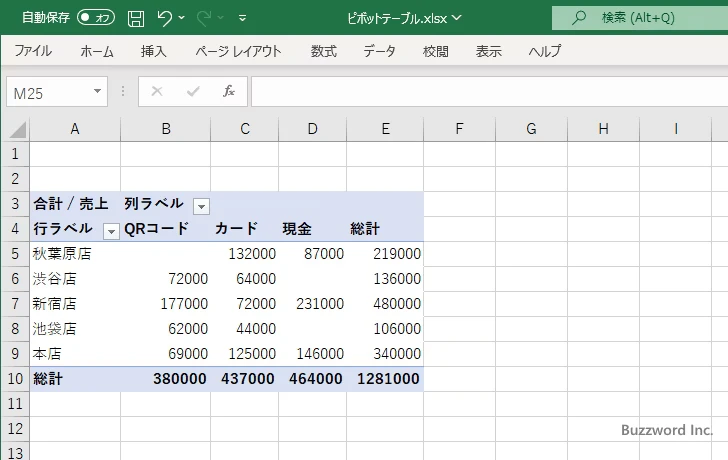Click the Insert Function fx icon
This screenshot has width=728, height=460.
coord(229,91)
